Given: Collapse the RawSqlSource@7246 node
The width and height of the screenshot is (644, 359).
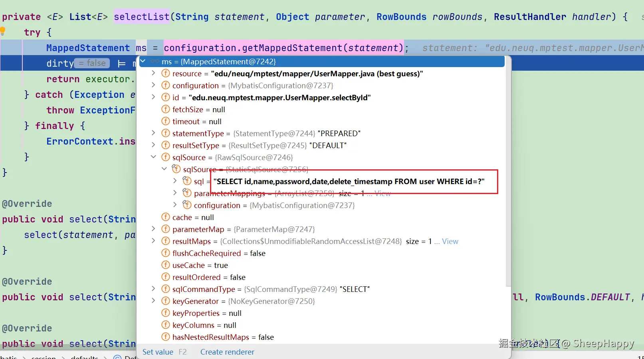Looking at the screenshot, I should [x=153, y=157].
